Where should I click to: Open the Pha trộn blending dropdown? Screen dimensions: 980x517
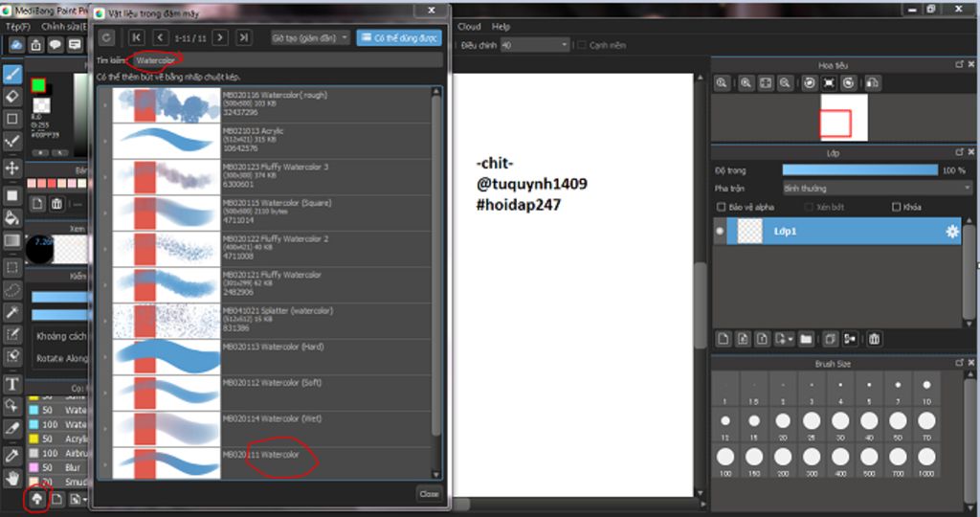[877, 189]
